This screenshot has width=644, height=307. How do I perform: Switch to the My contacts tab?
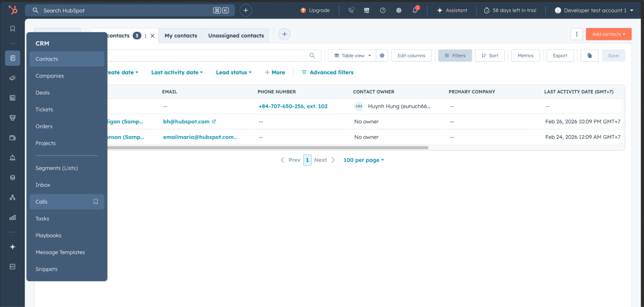[181, 36]
